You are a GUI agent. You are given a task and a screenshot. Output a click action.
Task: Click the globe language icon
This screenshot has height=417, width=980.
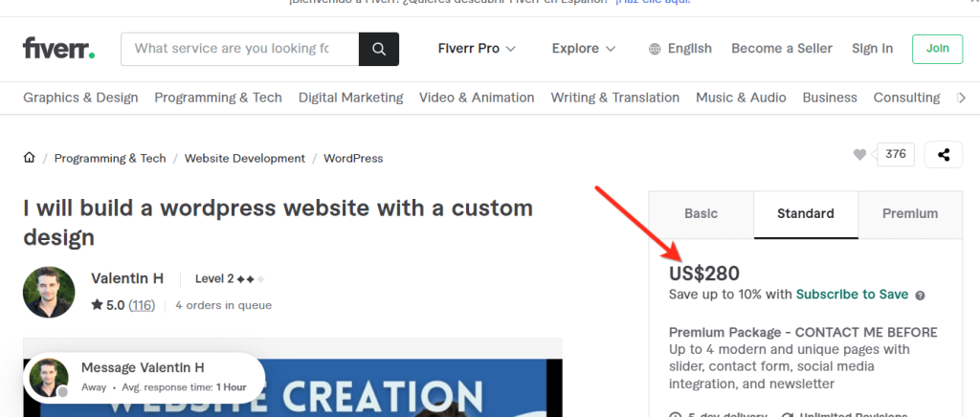tap(655, 49)
